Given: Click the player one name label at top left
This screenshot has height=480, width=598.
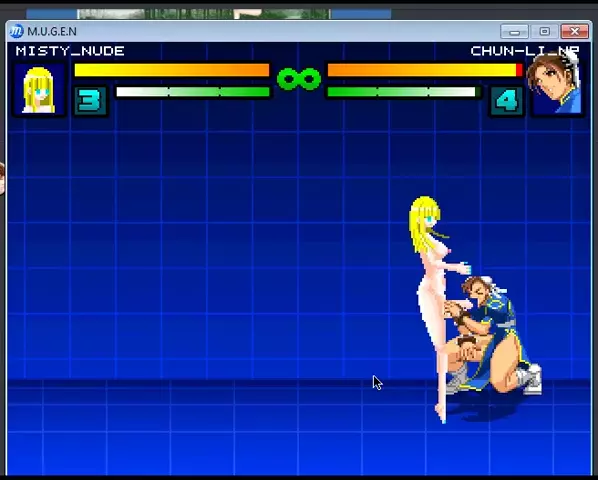Looking at the screenshot, I should tap(70, 51).
